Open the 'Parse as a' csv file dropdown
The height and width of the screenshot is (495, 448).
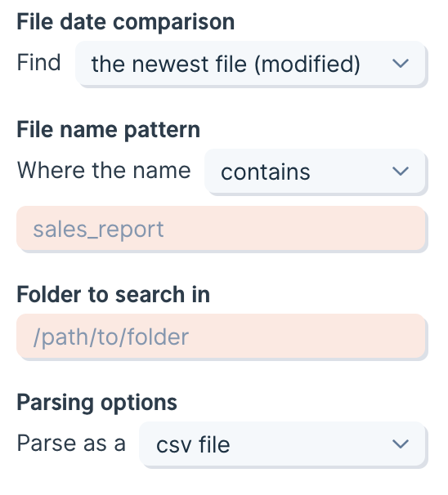(x=282, y=444)
